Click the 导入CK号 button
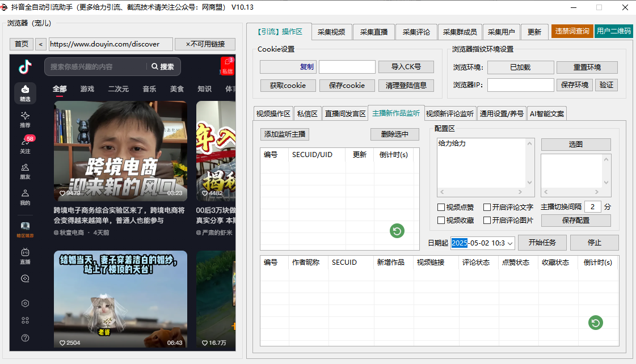Screen dimensions: 636x364 (406, 67)
